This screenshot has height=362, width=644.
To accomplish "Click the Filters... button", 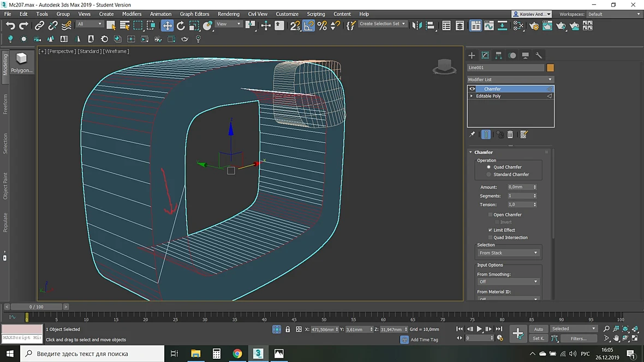I will click(x=579, y=339).
